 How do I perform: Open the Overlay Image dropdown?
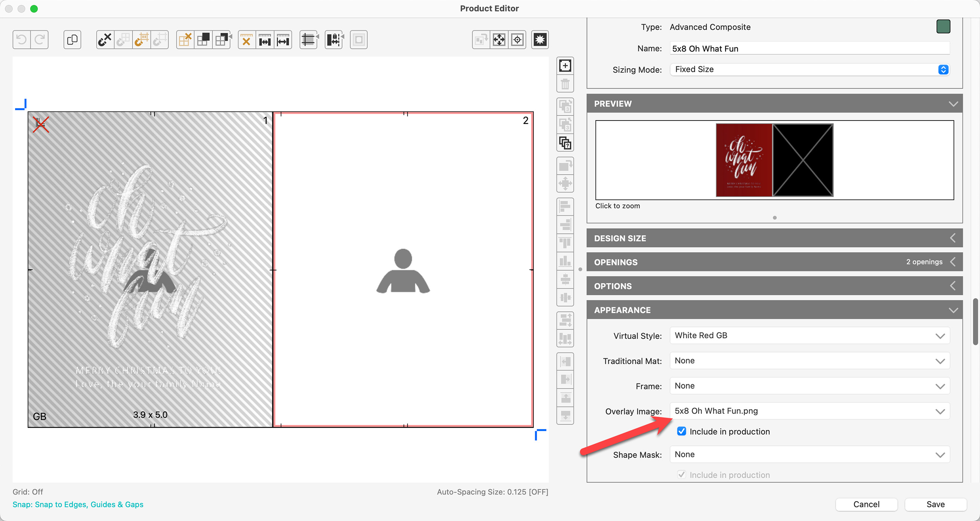click(809, 411)
